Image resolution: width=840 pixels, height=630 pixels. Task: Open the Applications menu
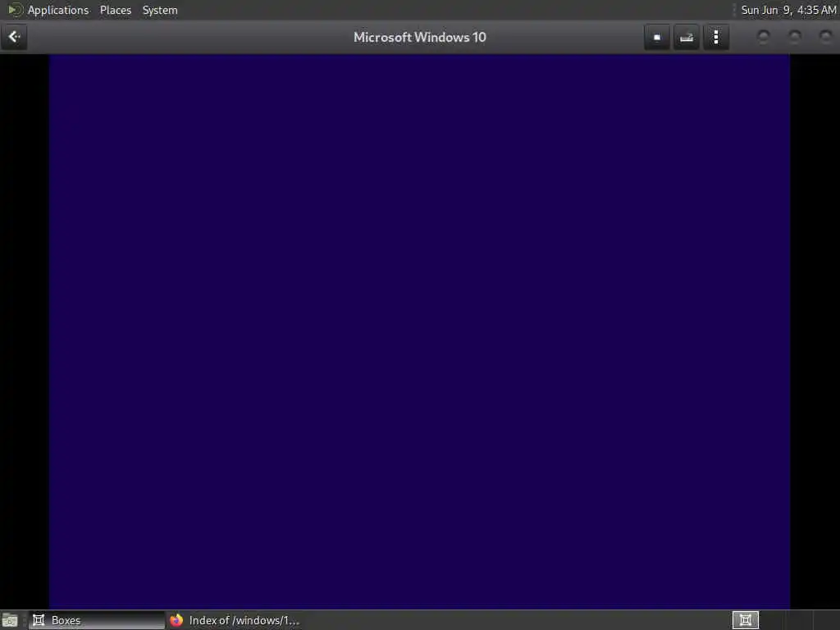[58, 10]
